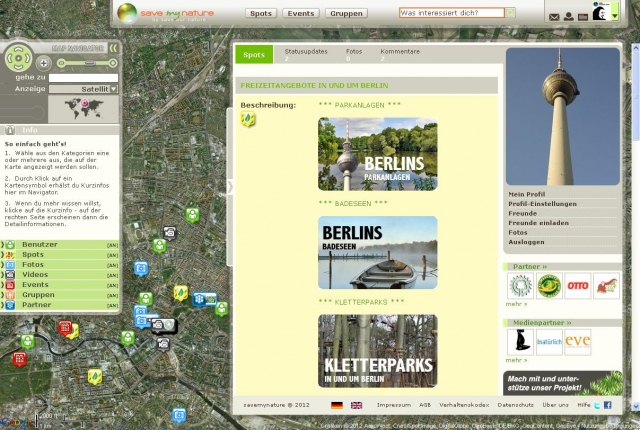Pan the map up with navigator arrow
The height and width of the screenshot is (430, 640).
[18, 50]
